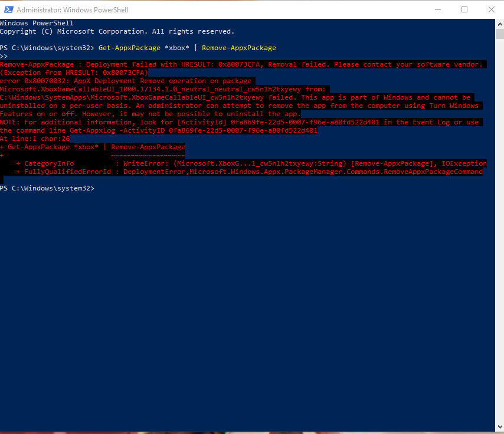The image size is (504, 434).
Task: Click the 'FullyQualifiedErrorId' label
Action: click(x=68, y=172)
